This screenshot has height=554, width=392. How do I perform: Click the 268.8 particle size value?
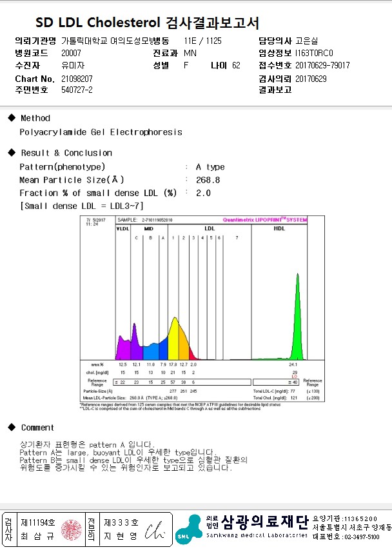point(208,180)
